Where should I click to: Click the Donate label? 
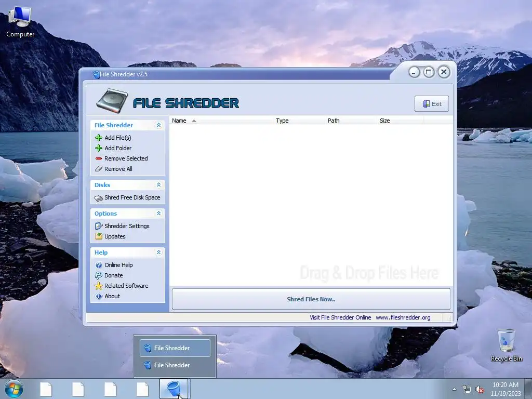click(113, 275)
